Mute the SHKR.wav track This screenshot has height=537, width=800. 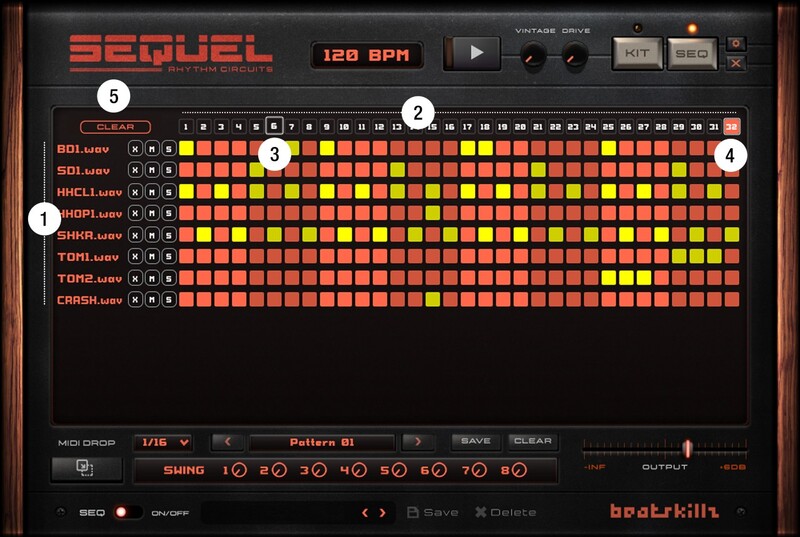click(x=152, y=235)
